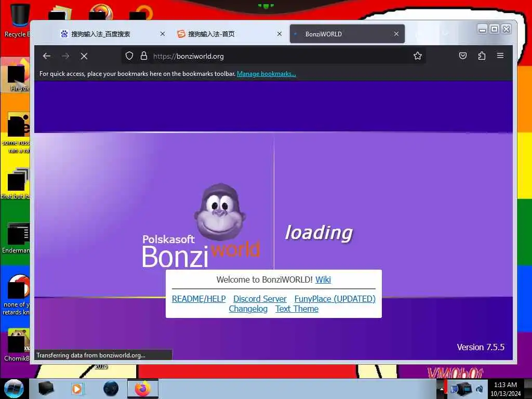Open the tracking protection shield icon
The width and height of the screenshot is (532, 399).
pos(129,56)
